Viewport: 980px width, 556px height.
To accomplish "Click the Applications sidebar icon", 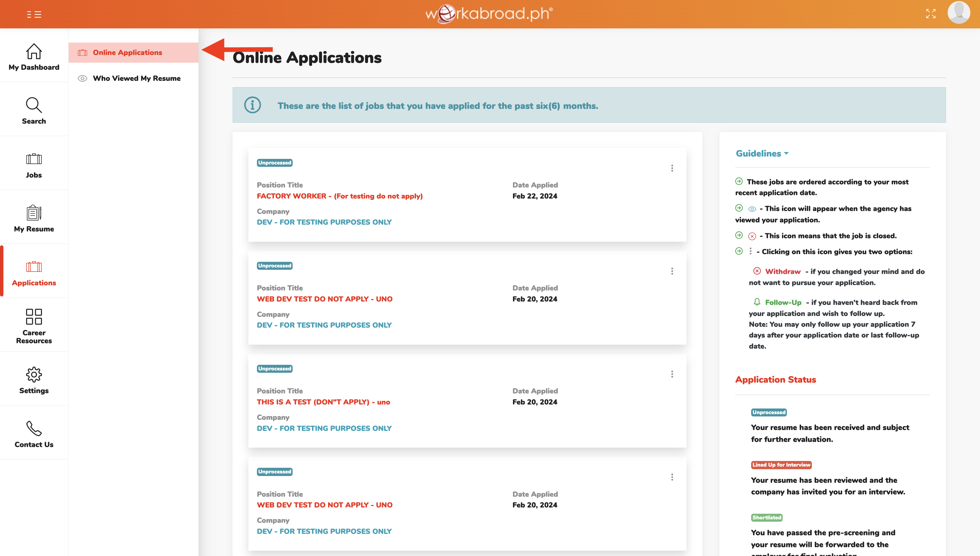I will point(34,267).
